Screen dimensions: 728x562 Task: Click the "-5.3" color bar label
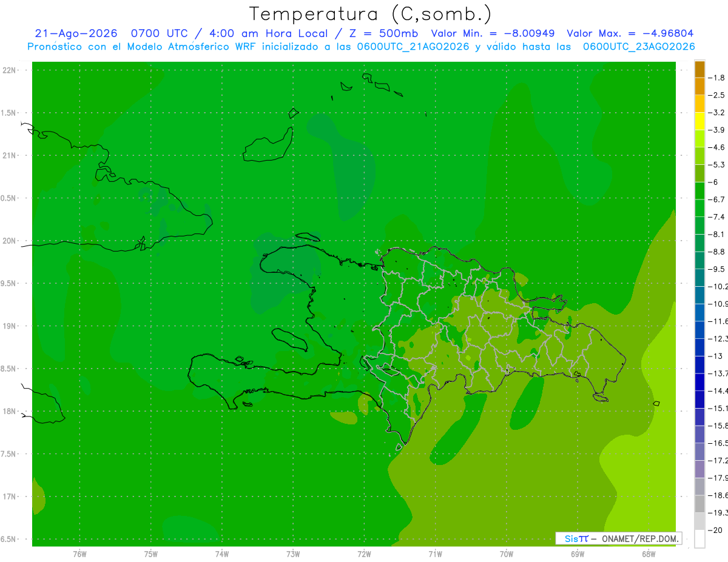click(716, 164)
